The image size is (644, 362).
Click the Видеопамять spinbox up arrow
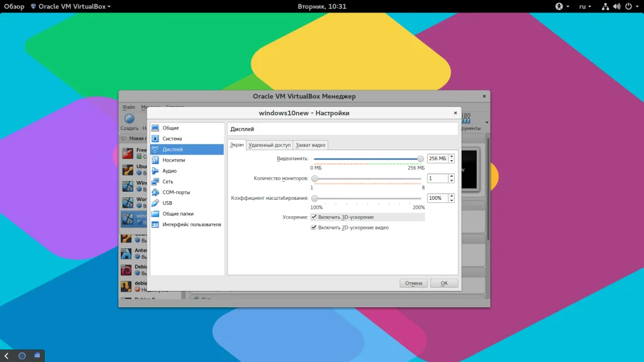tap(452, 156)
